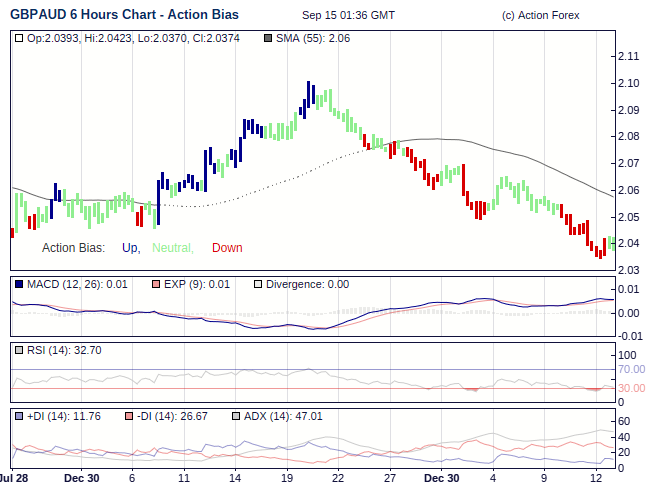The width and height of the screenshot is (650, 489).
Task: Click the +DI (14) legend square
Action: (x=19, y=416)
